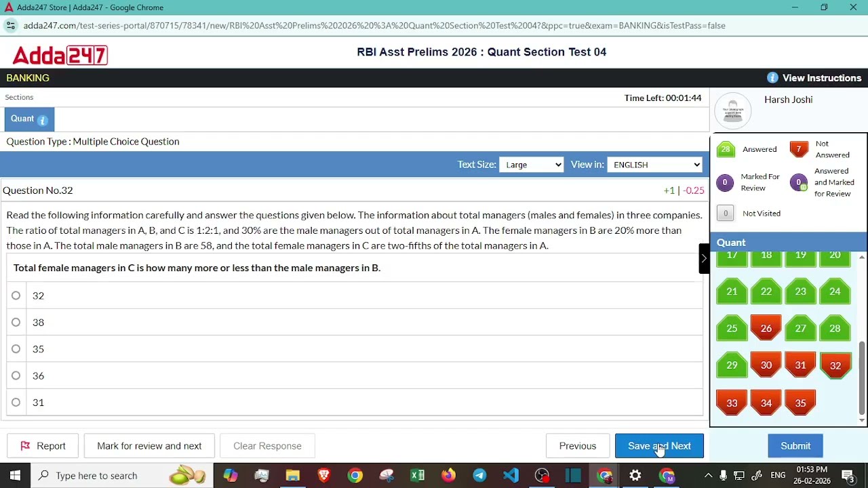Go to the Previous question
This screenshot has width=868, height=488.
pos(578,446)
